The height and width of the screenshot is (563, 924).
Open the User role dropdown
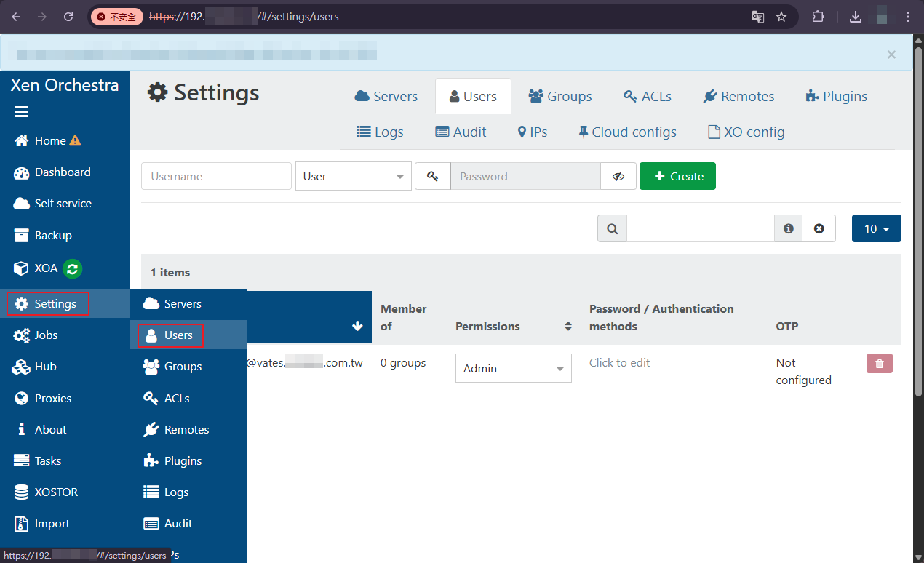pyautogui.click(x=354, y=176)
